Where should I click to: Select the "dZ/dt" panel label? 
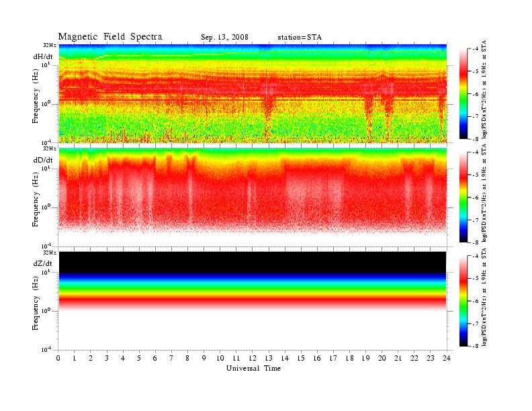(x=43, y=263)
